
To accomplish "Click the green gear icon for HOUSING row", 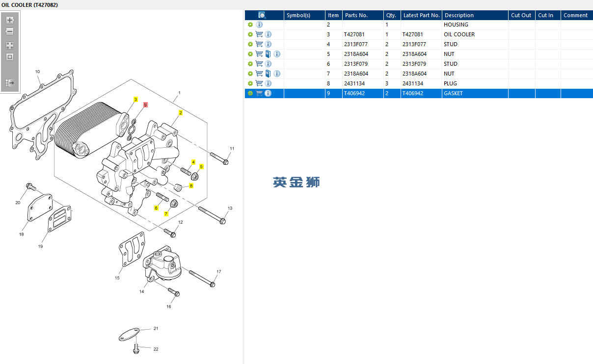I will 250,25.
